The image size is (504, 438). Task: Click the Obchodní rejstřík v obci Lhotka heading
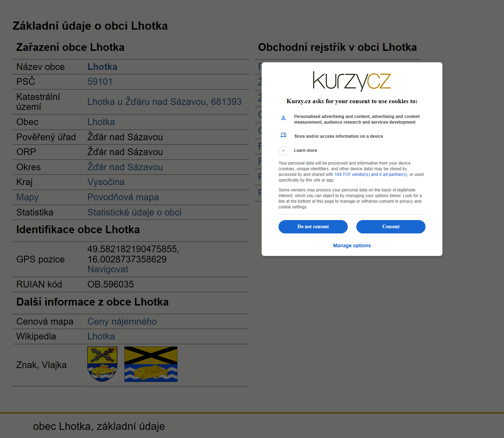[337, 47]
